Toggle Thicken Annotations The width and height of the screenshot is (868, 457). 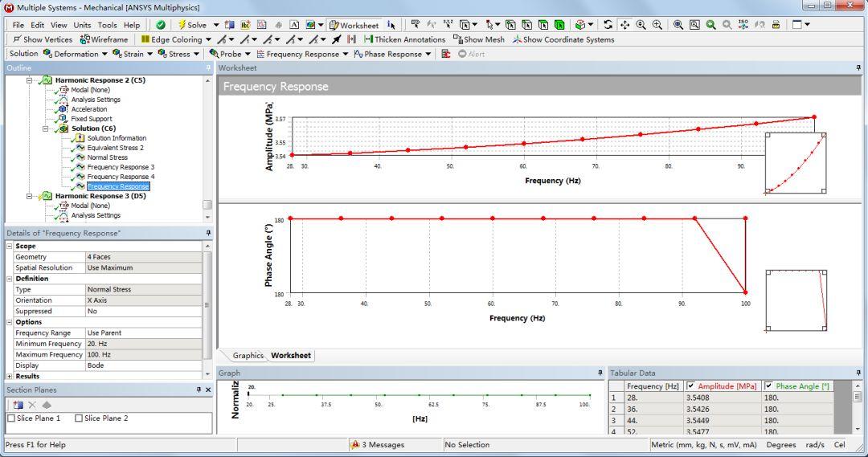click(404, 39)
